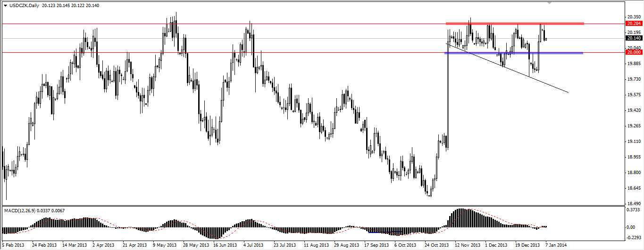Screen dimensions: 644x250
Task: Open the one-click trading arrow beside USDCZK,Daily
Action: pos(6,5)
